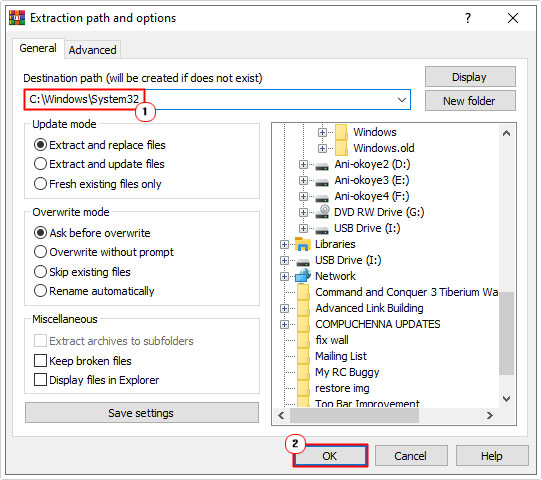Expand the Network tree node
The width and height of the screenshot is (542, 480).
(x=284, y=276)
